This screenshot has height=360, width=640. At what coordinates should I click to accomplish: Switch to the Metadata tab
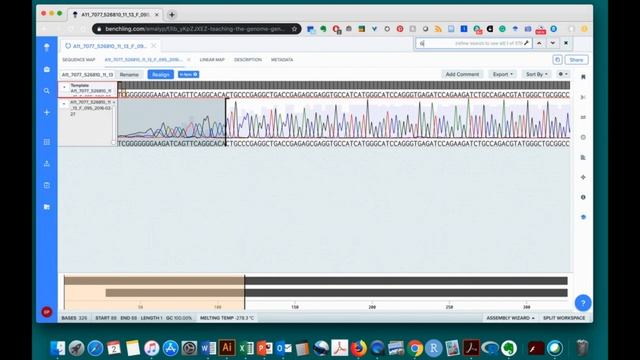tap(282, 60)
